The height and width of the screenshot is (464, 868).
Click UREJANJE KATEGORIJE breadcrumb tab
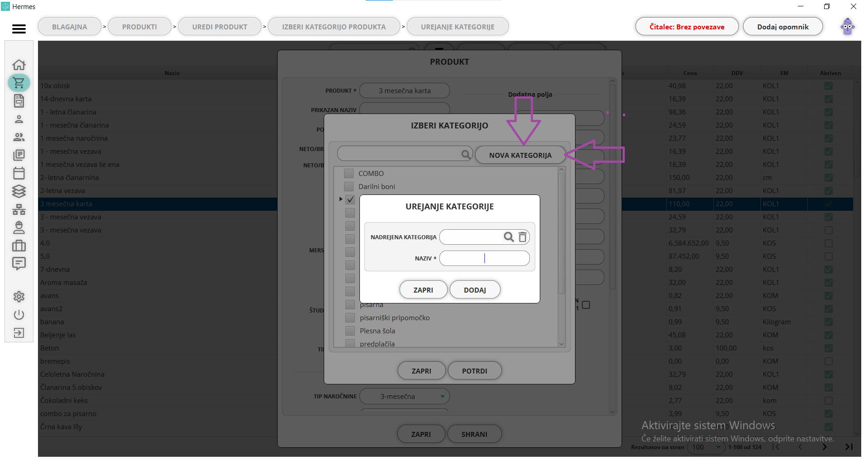458,27
